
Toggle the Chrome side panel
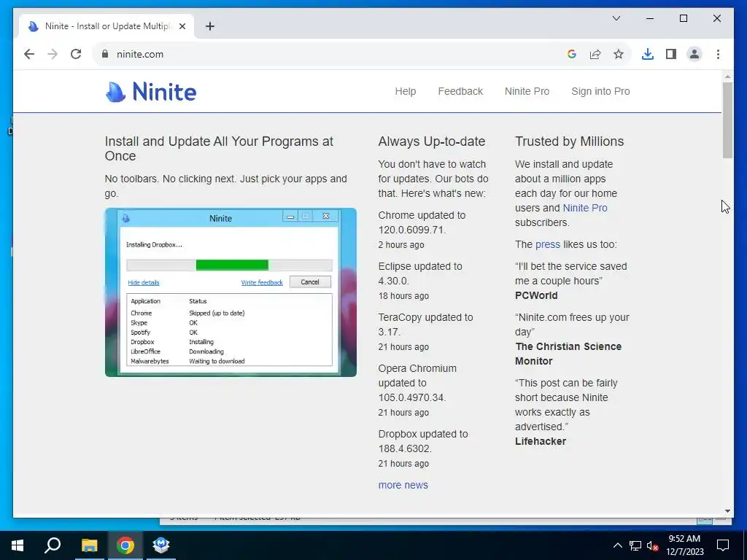671,54
